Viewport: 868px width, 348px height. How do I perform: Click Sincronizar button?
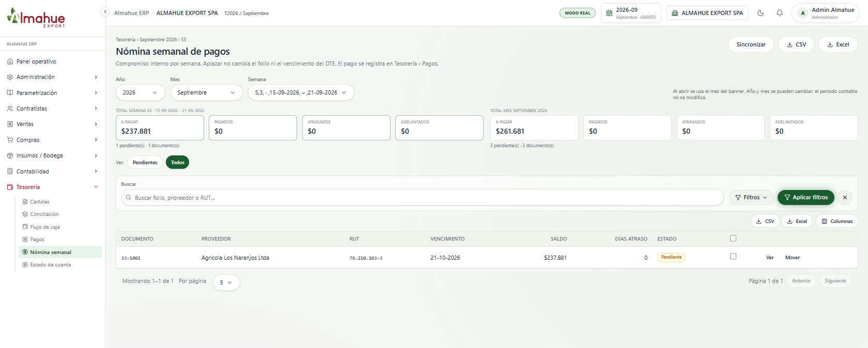pyautogui.click(x=751, y=44)
